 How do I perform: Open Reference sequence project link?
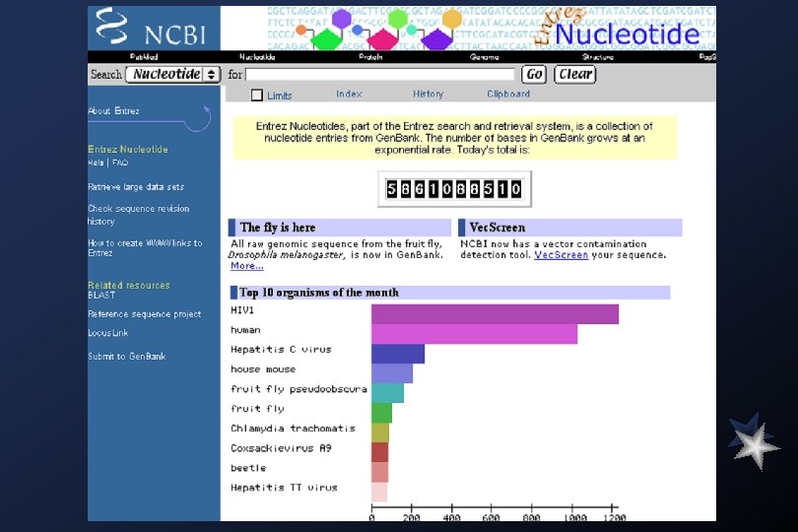(145, 314)
